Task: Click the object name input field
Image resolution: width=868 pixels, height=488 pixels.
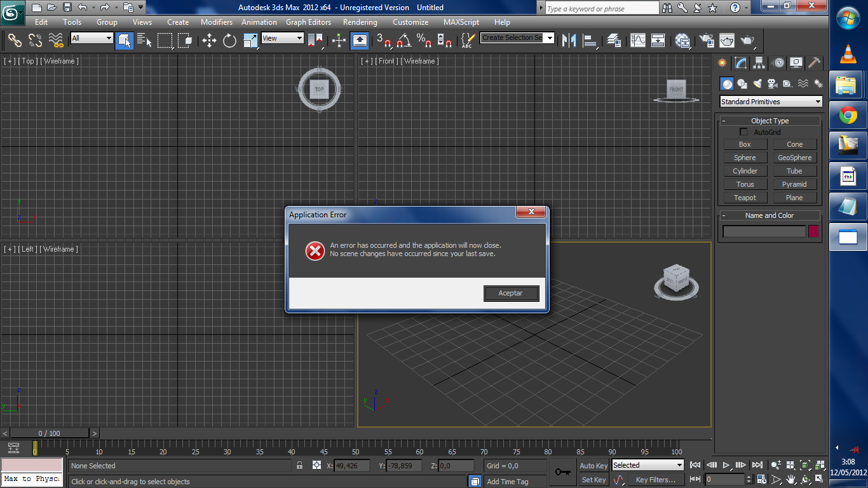Action: tap(764, 232)
